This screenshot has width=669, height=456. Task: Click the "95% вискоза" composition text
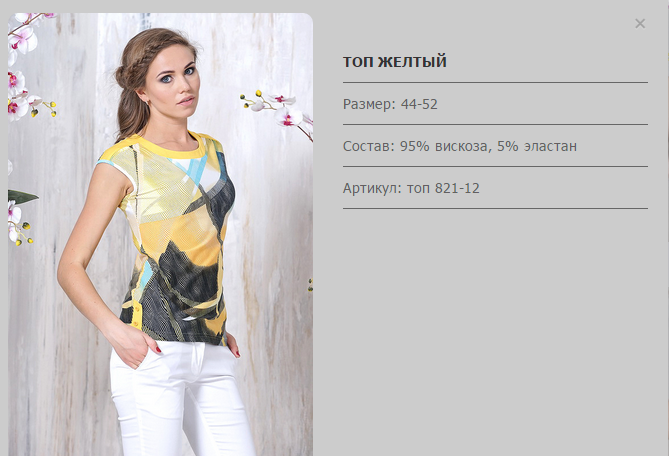pos(445,146)
